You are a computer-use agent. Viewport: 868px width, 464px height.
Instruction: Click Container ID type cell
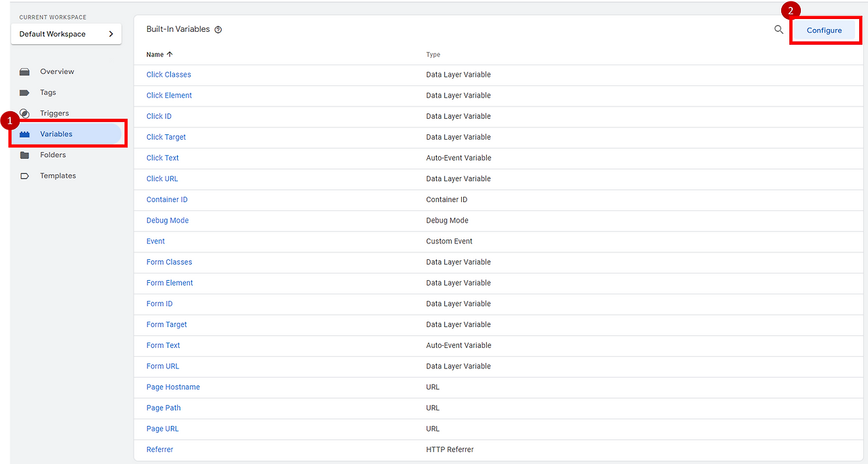(446, 199)
